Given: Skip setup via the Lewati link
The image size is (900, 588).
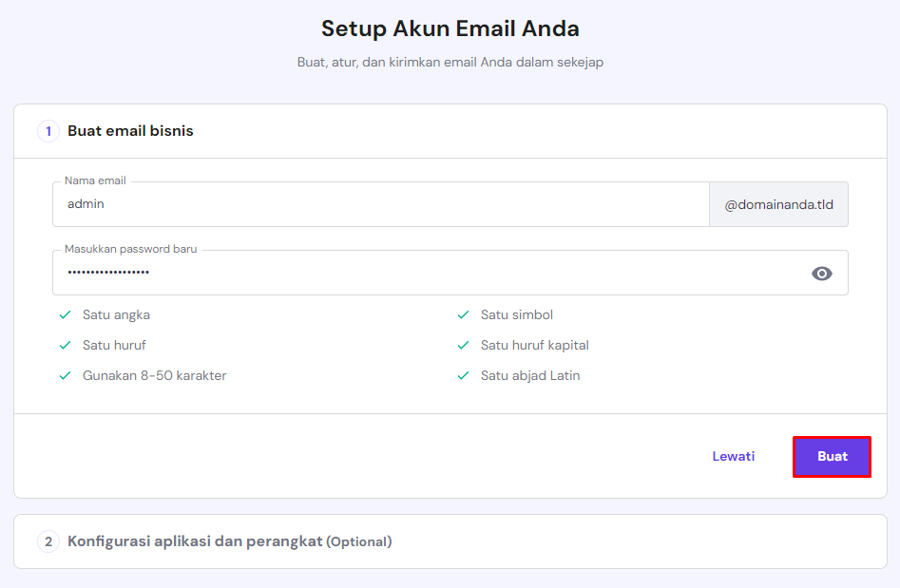Looking at the screenshot, I should [733, 456].
